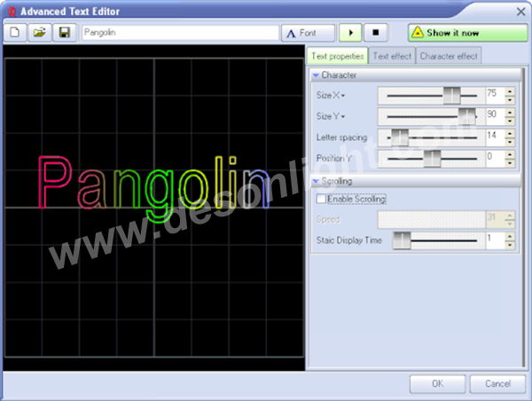Create a new text document
532x401 pixels.
pos(14,33)
